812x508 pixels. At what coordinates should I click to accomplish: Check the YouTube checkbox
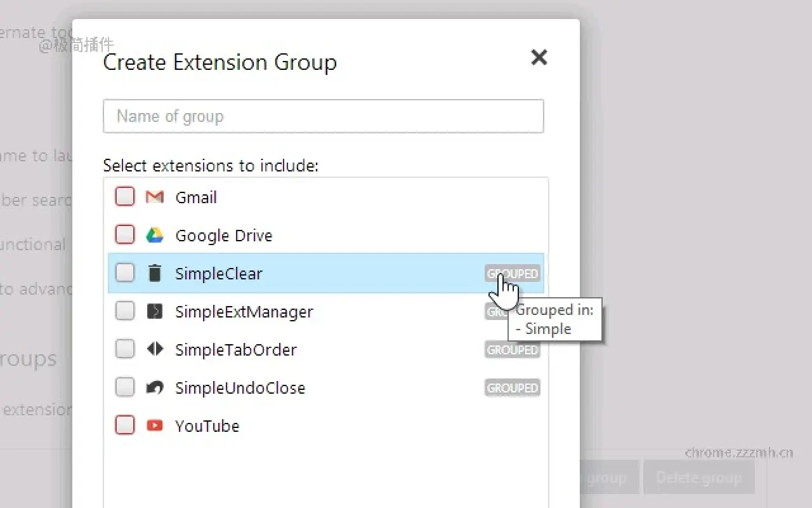124,425
